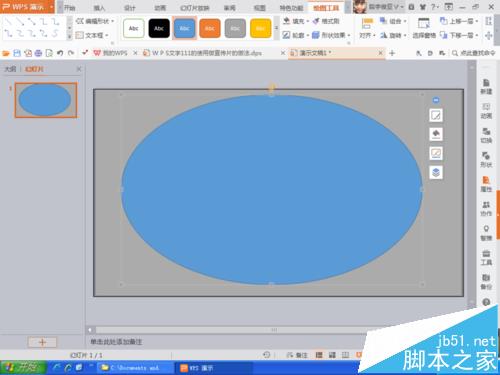The width and height of the screenshot is (500, 375).
Task: Toggle the 备注 notes pane in status bar
Action: point(297,355)
